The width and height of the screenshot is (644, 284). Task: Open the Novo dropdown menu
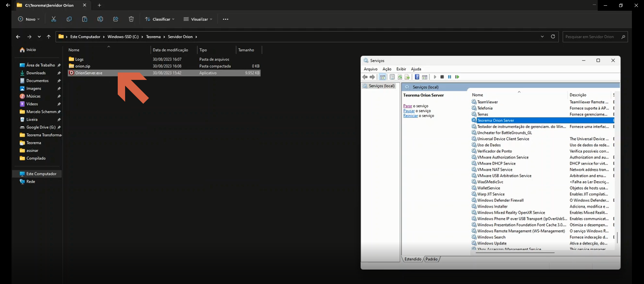pyautogui.click(x=29, y=19)
